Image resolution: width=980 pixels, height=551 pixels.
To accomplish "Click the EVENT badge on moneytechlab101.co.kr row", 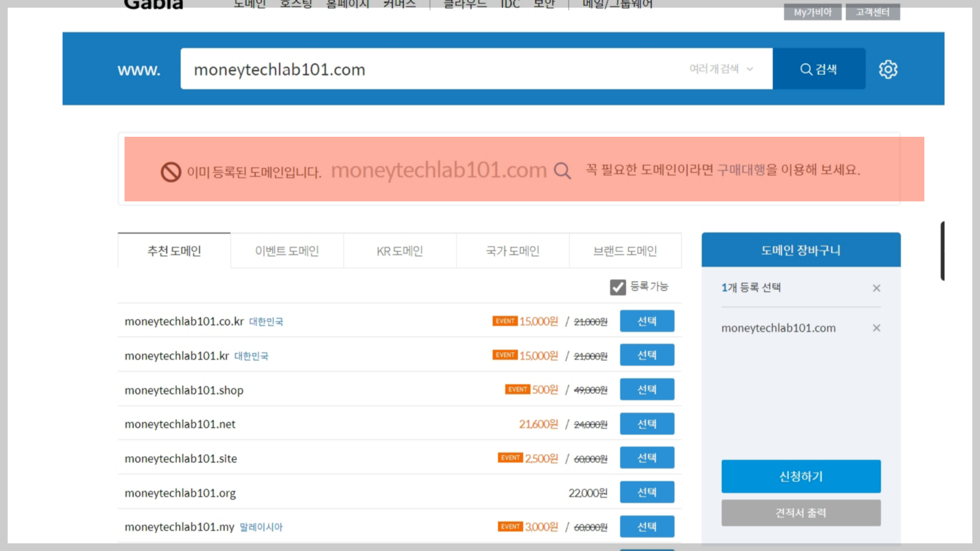I will [505, 321].
